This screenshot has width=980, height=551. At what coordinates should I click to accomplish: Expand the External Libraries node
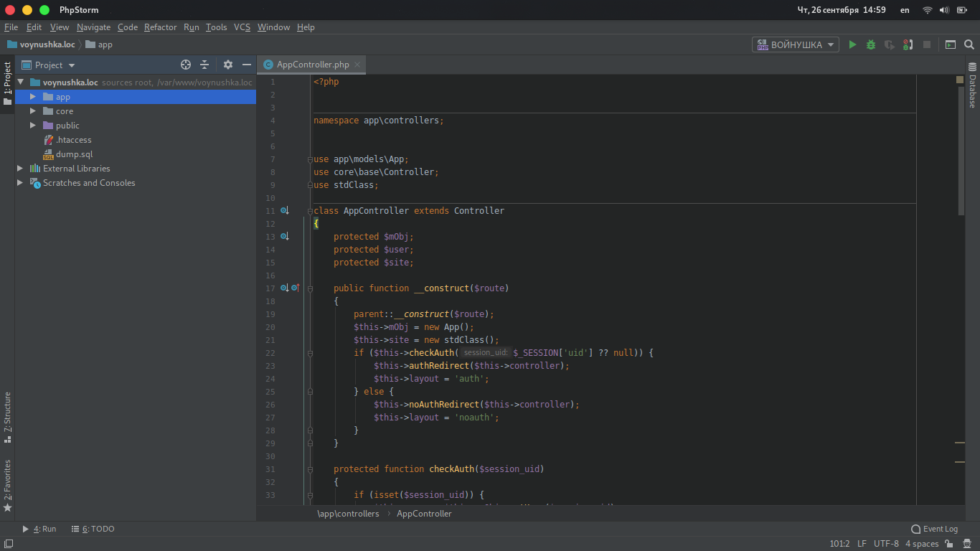(x=20, y=169)
